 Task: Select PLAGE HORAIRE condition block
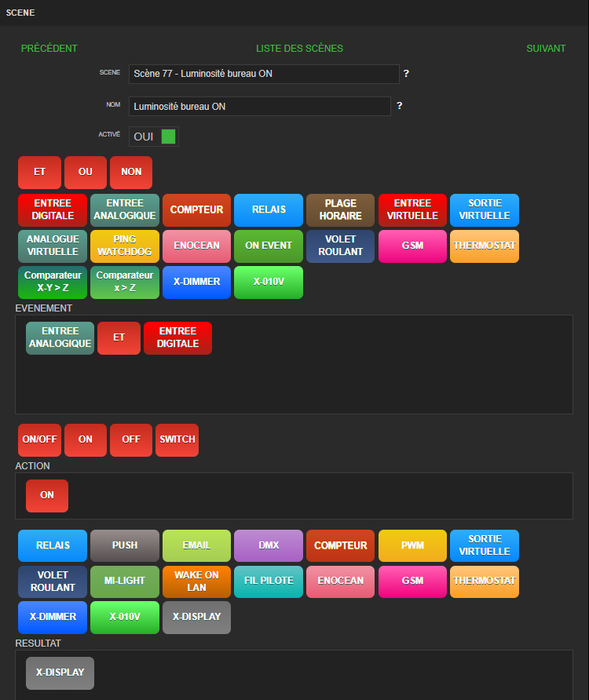(341, 210)
